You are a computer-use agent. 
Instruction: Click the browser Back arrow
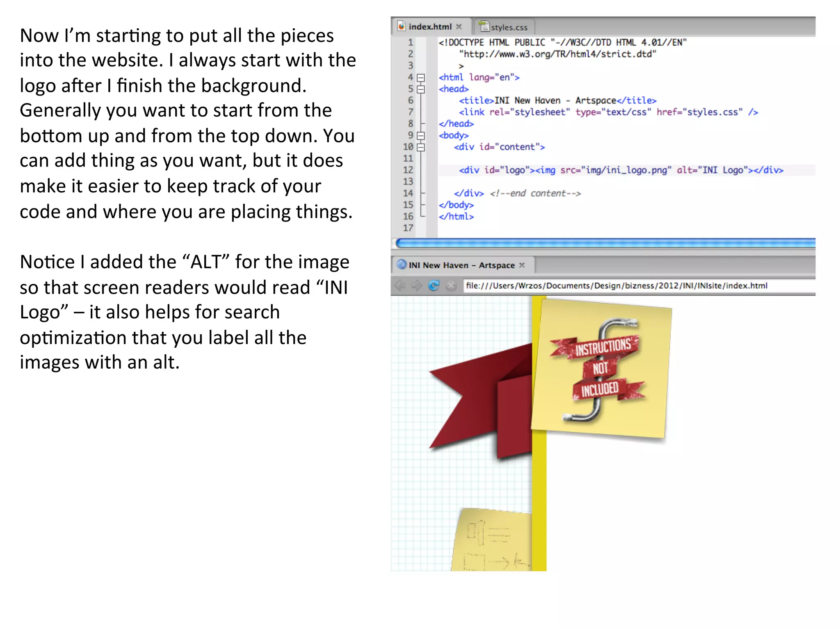pyautogui.click(x=400, y=285)
